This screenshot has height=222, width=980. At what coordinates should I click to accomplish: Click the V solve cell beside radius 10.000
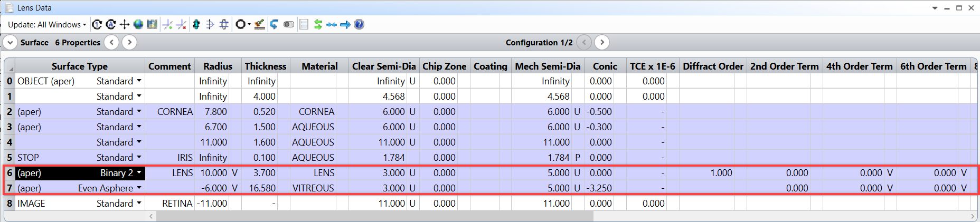coord(234,172)
